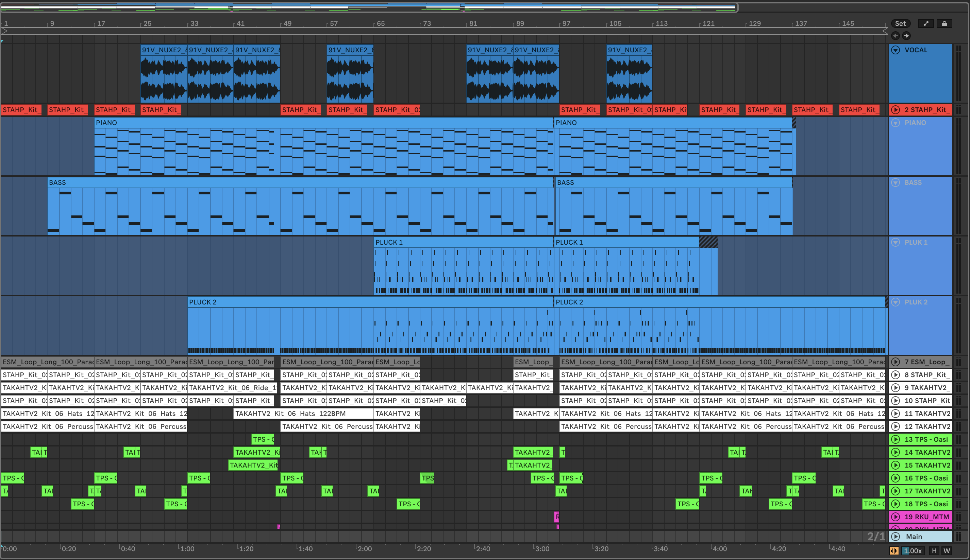Image resolution: width=970 pixels, height=560 pixels.
Task: Toggle the lock envelopes icon
Action: [944, 23]
